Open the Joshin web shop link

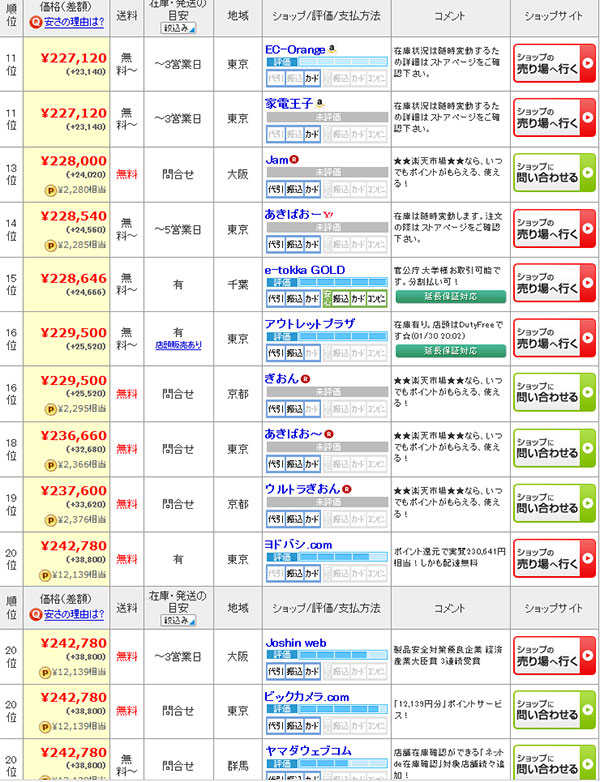(x=296, y=643)
